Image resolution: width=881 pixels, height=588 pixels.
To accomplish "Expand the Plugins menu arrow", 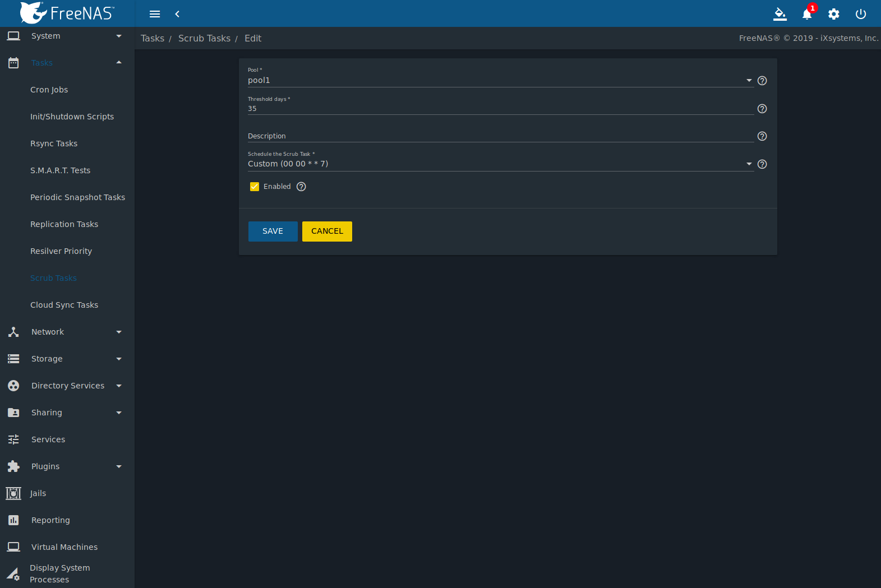I will (119, 466).
